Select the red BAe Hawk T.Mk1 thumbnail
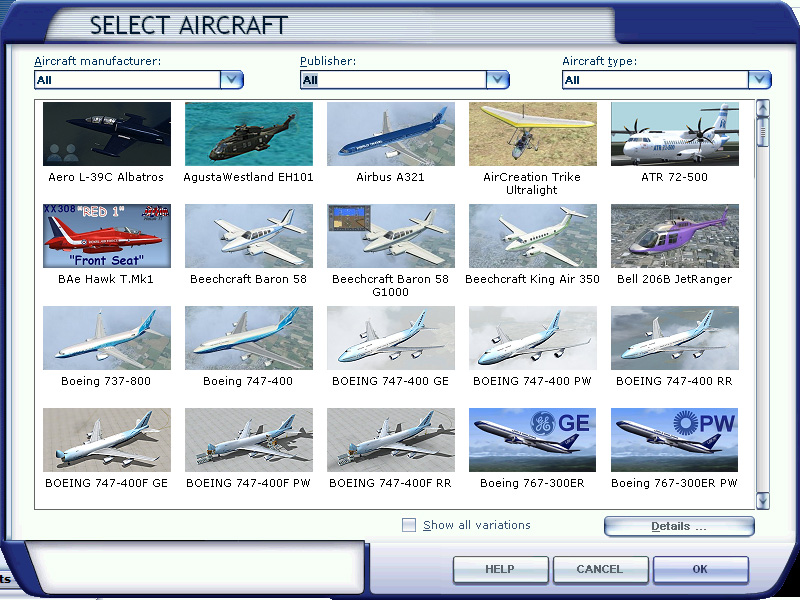 pyautogui.click(x=107, y=236)
